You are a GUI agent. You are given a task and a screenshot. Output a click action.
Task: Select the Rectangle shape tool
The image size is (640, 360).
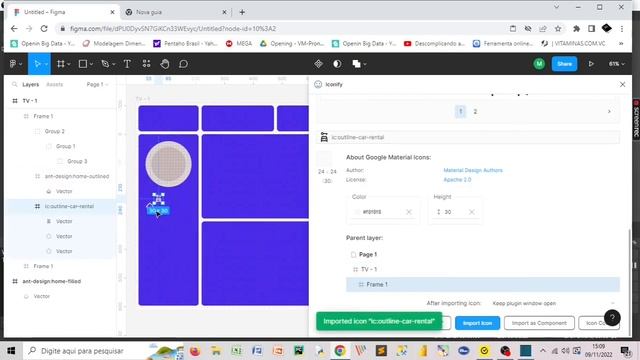83,64
